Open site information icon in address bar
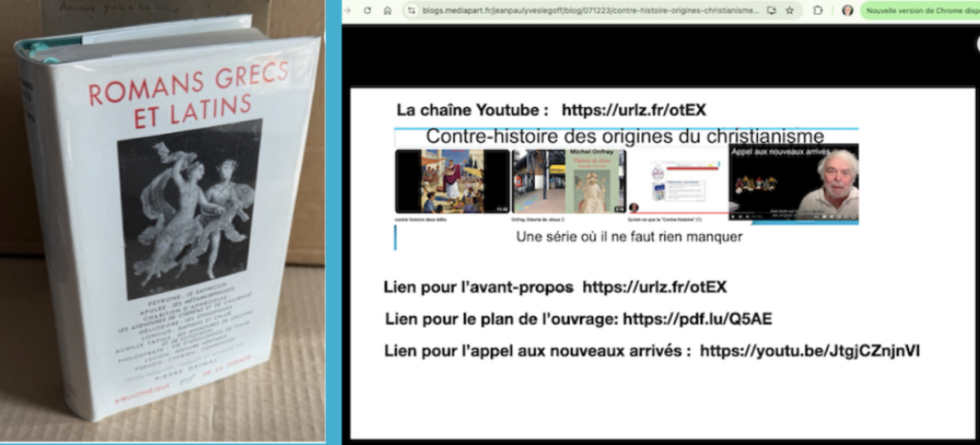Screen dimensions: 980x445 412,11
